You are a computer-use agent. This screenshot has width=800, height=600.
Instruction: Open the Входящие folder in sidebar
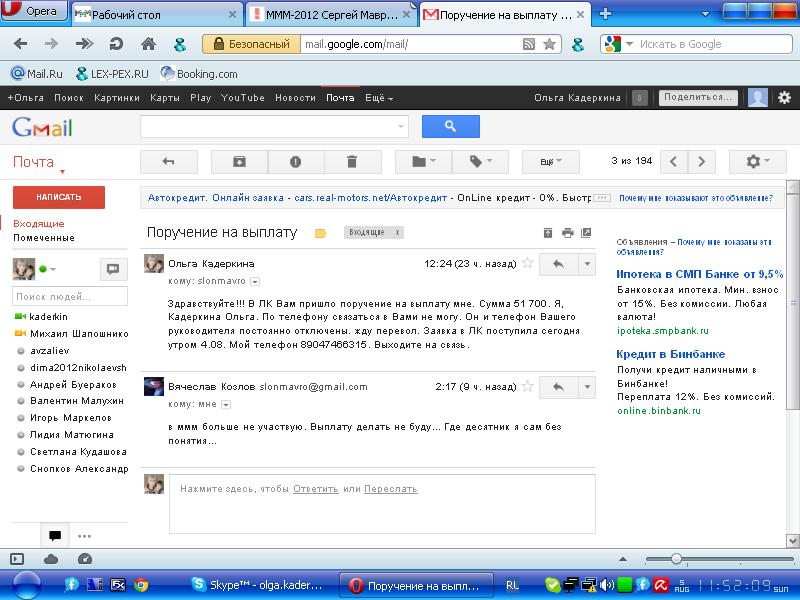click(39, 223)
